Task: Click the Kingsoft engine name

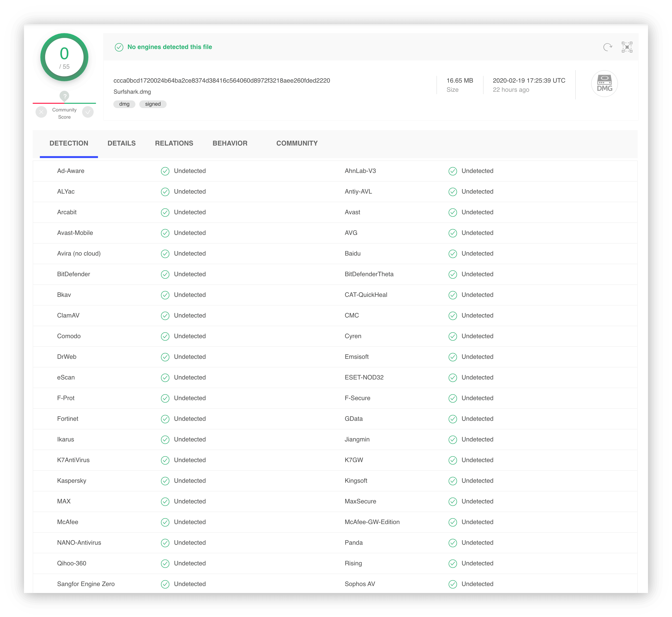Action: pyautogui.click(x=356, y=481)
